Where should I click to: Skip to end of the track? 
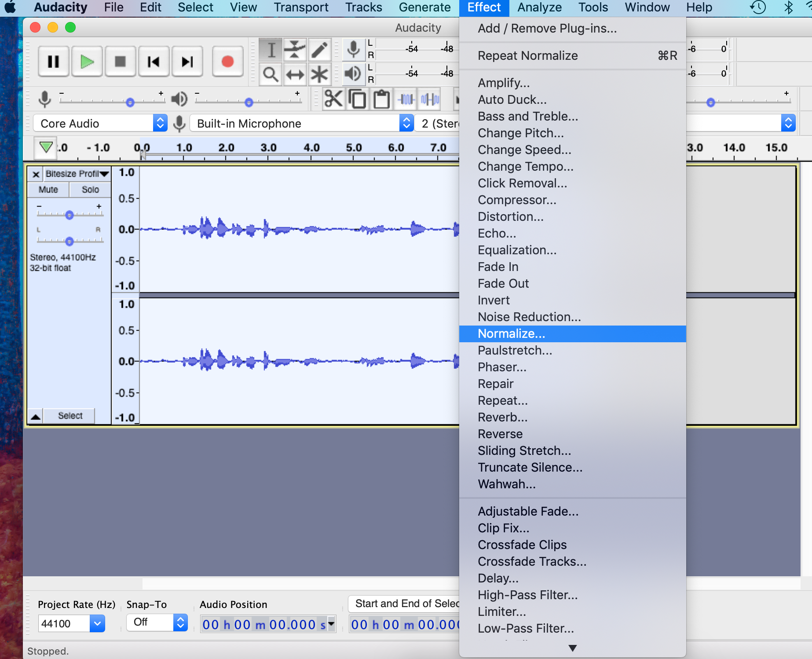point(187,62)
